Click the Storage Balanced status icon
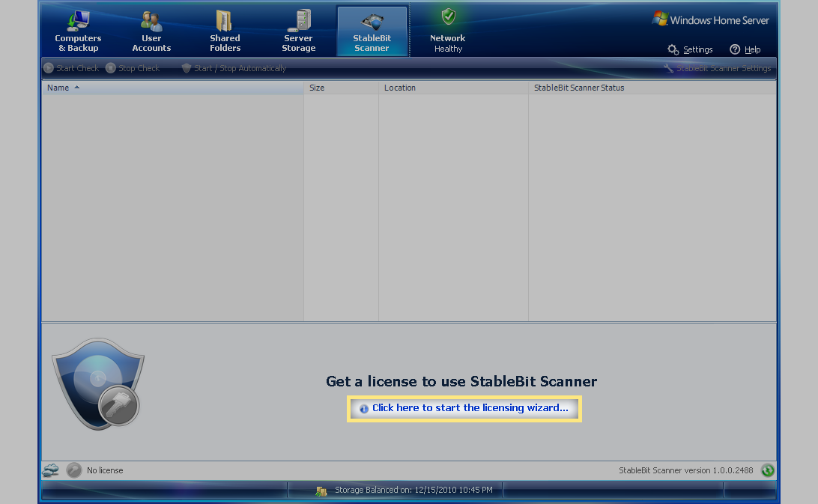Viewport: 818px width, 504px height. tap(321, 491)
